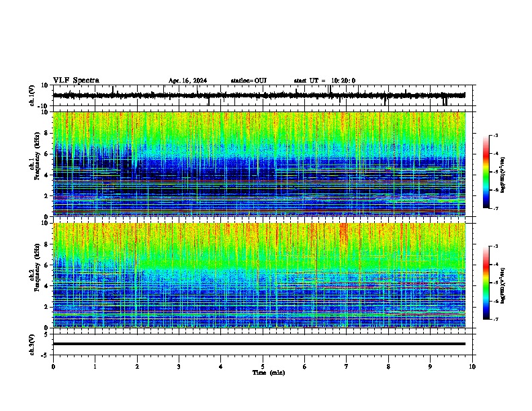The width and height of the screenshot is (532, 411).
Task: Click the "ch.3(V)" axis label
Action: (32, 345)
